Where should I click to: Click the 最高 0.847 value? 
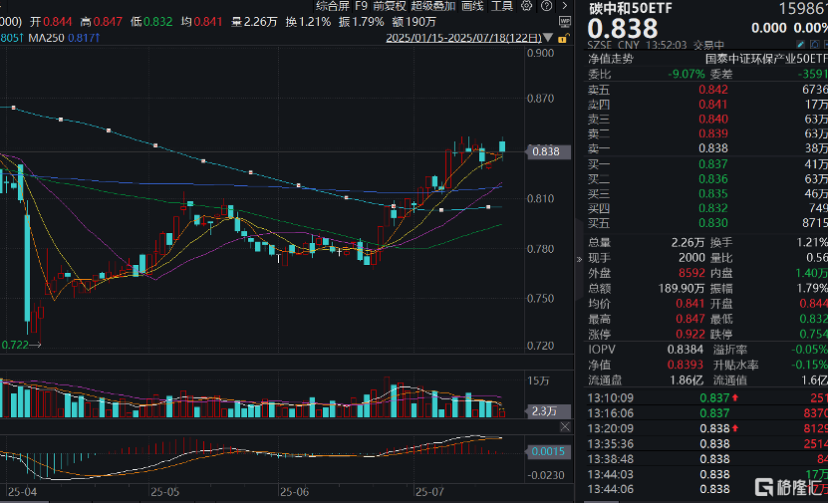click(690, 319)
